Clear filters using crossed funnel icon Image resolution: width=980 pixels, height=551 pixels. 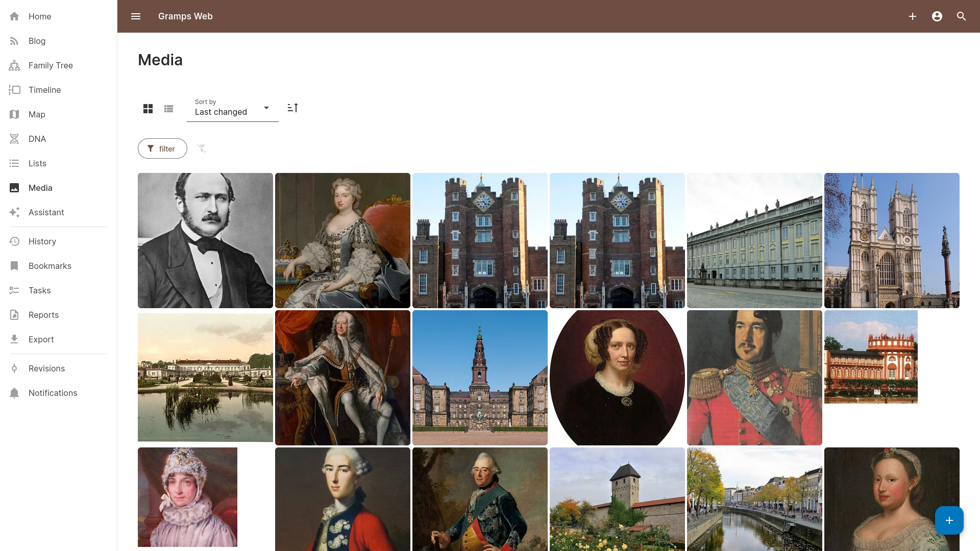click(x=202, y=148)
